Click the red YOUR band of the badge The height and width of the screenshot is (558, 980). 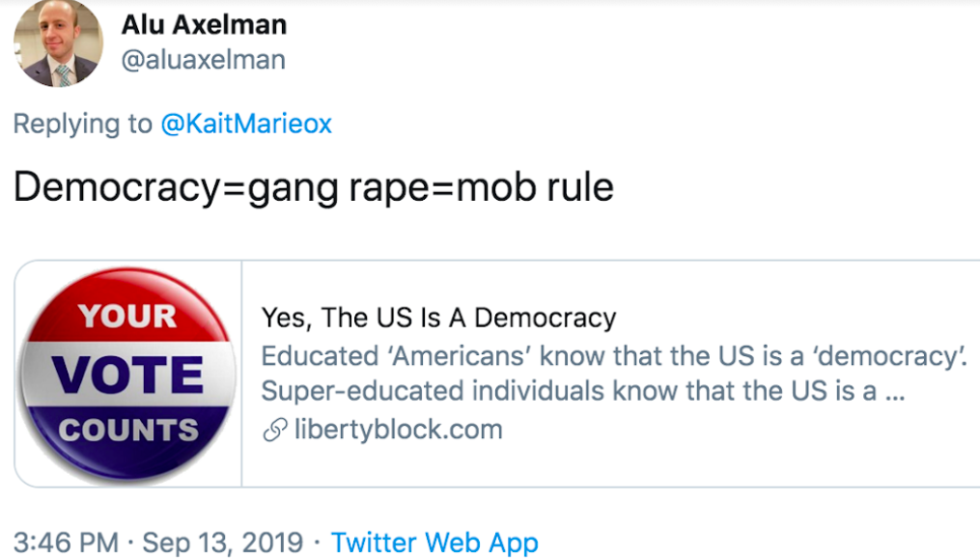[127, 315]
